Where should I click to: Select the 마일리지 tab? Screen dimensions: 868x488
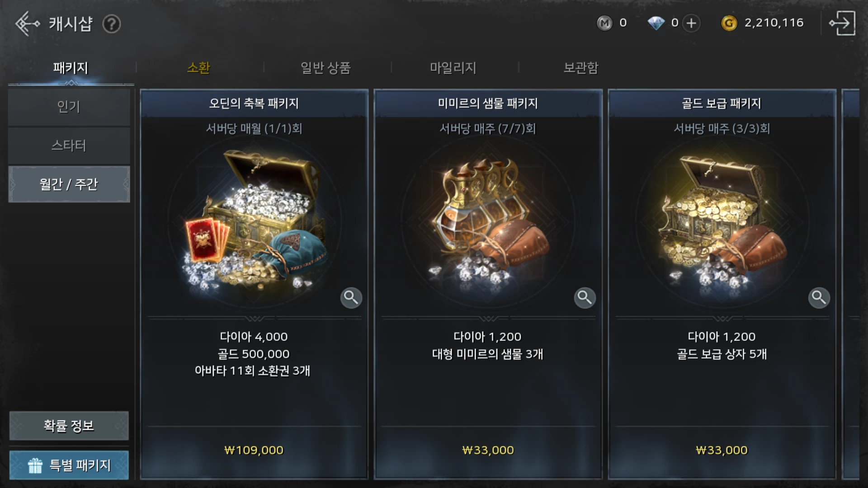coord(453,68)
